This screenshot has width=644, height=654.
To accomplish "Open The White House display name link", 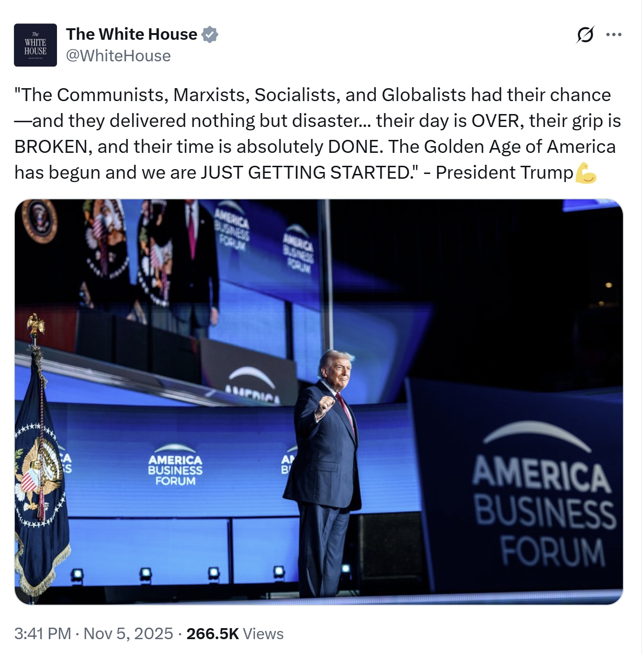I will pos(132,34).
